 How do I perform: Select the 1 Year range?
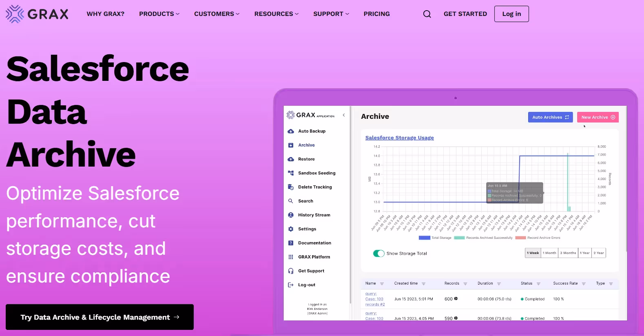click(585, 253)
